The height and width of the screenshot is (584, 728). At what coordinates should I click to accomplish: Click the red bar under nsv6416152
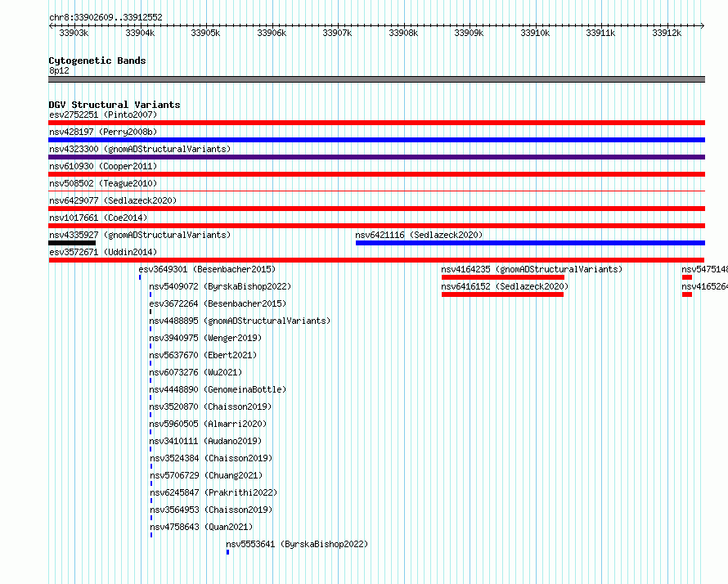pyautogui.click(x=502, y=294)
